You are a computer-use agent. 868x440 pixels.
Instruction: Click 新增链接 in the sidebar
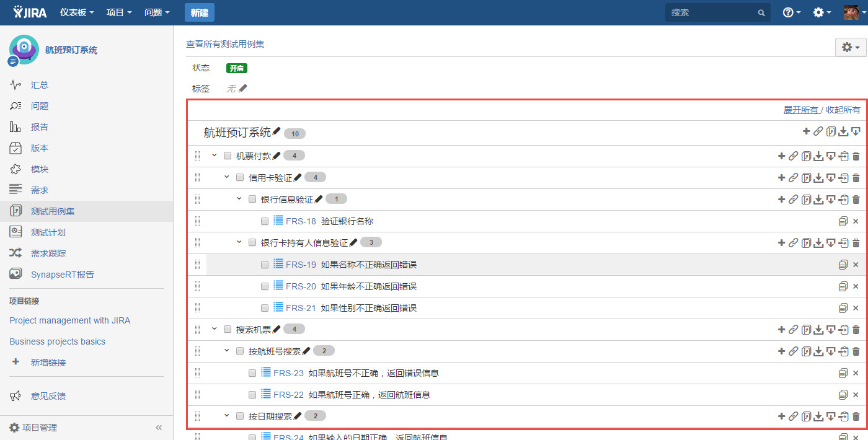[x=48, y=363]
